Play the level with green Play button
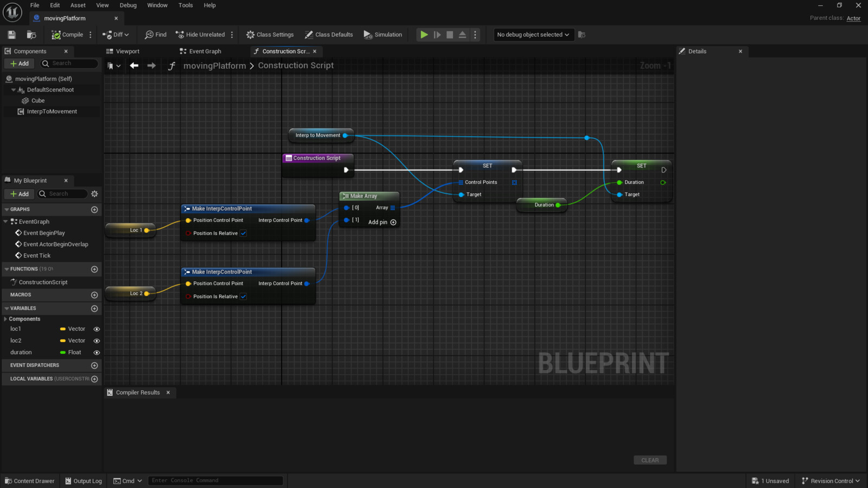This screenshot has height=488, width=868. [424, 35]
